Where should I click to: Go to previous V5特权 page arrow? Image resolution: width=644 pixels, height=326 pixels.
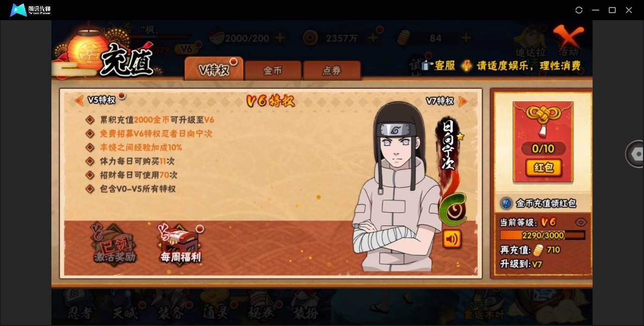[x=79, y=100]
